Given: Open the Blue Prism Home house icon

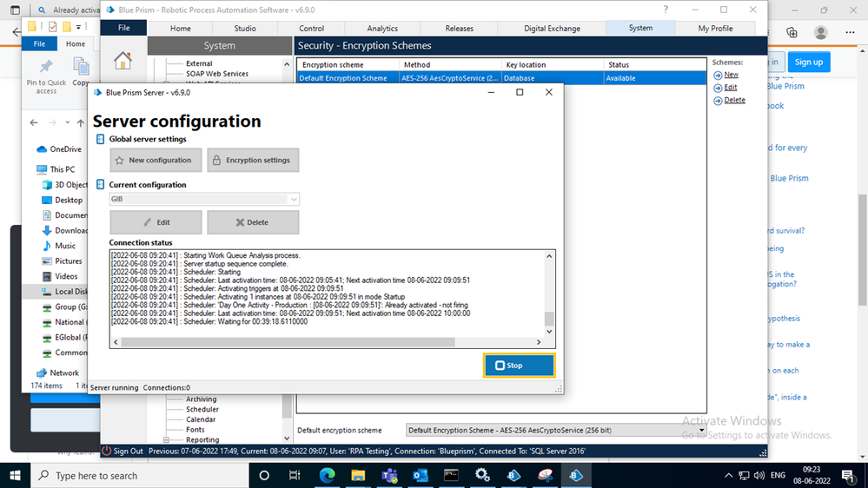Looking at the screenshot, I should pos(123,60).
